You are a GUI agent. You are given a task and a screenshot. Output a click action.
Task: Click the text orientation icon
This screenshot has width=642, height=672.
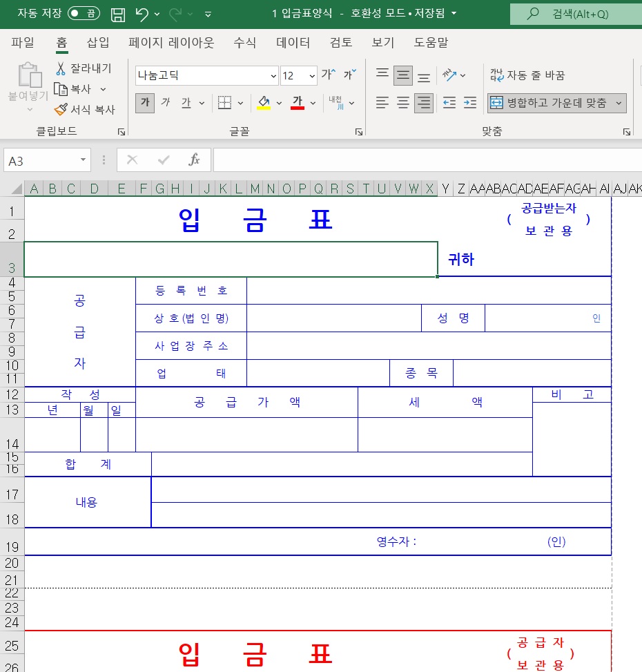pos(449,75)
